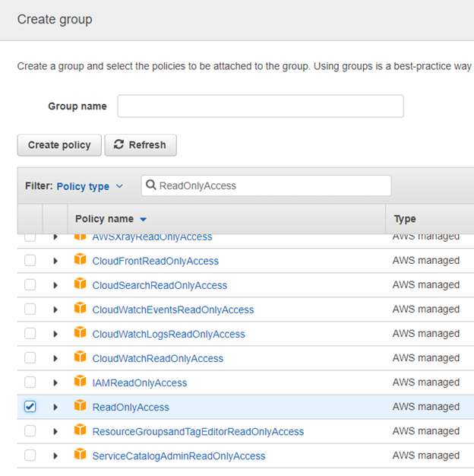Expand the selected ReadOnlyAccess row using its triangle arrow
This screenshot has height=476, width=474.
55,408
